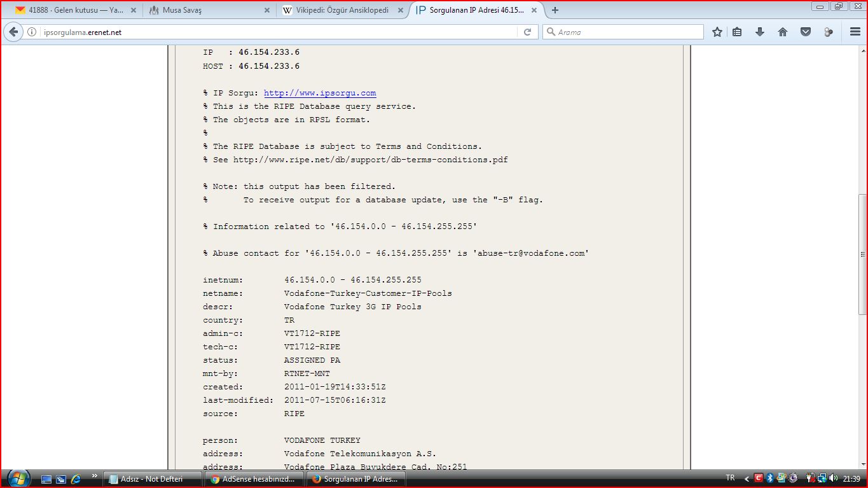Image resolution: width=868 pixels, height=488 pixels.
Task: Save page to Pocket icon
Action: click(806, 32)
